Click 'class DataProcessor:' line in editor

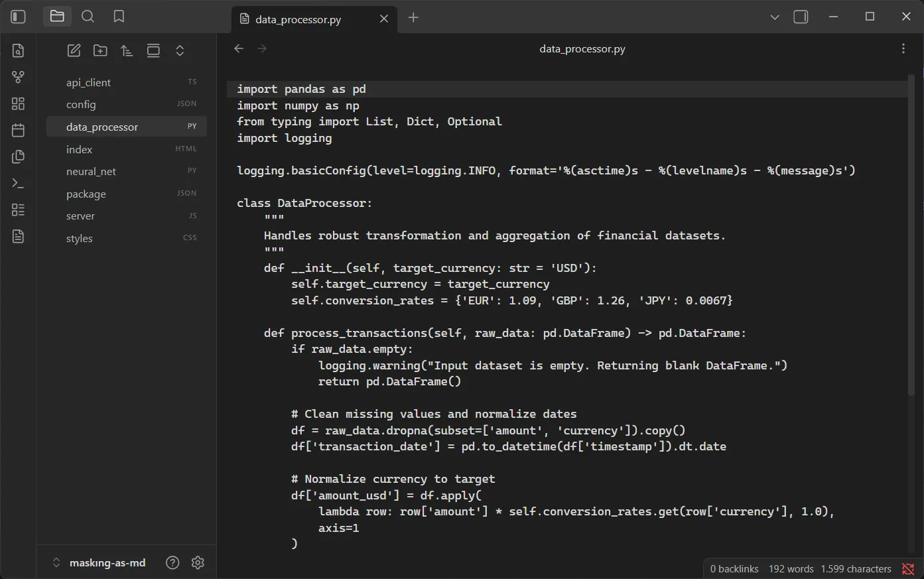[304, 203]
